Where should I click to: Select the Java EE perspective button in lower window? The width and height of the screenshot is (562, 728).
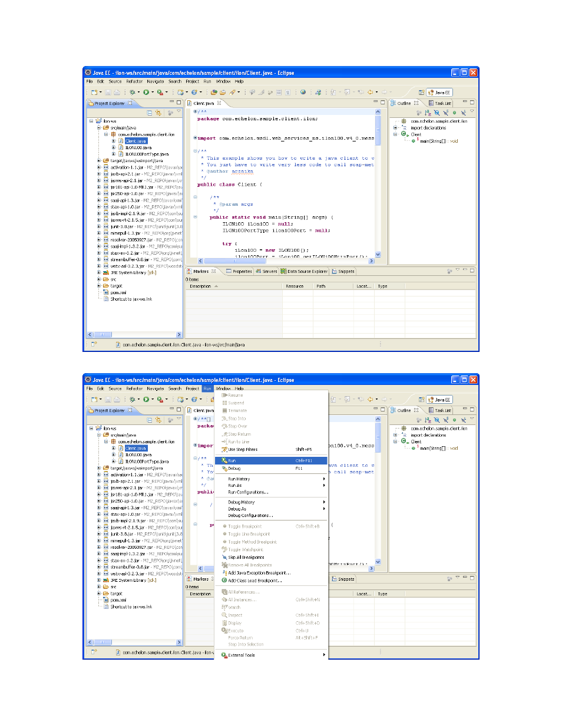point(439,400)
